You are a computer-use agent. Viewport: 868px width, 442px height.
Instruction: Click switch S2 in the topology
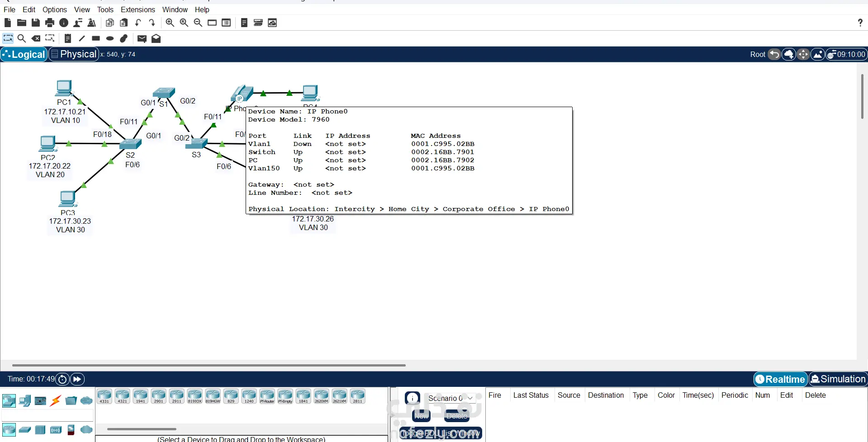click(x=130, y=144)
